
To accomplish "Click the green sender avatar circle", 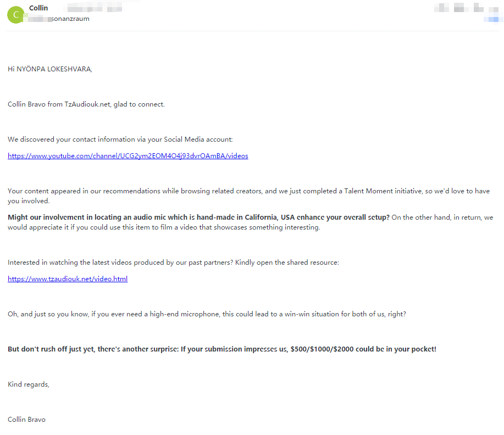I will coord(15,15).
